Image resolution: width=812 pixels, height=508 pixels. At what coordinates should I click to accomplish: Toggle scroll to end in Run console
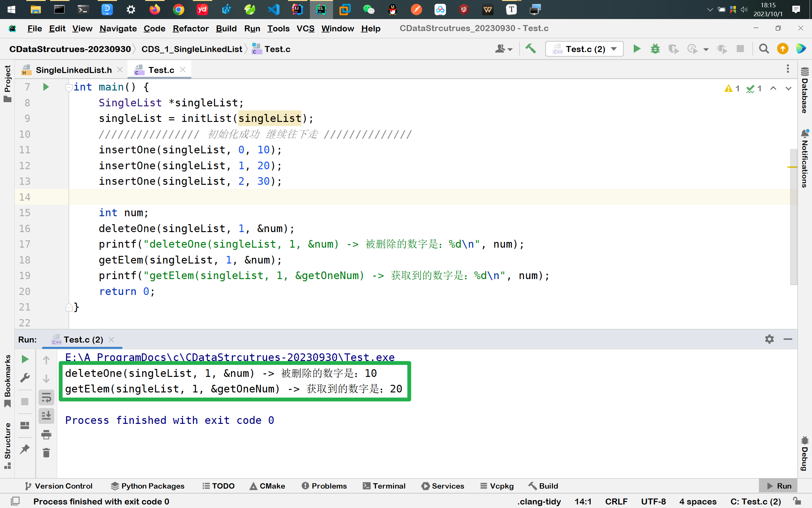(46, 416)
